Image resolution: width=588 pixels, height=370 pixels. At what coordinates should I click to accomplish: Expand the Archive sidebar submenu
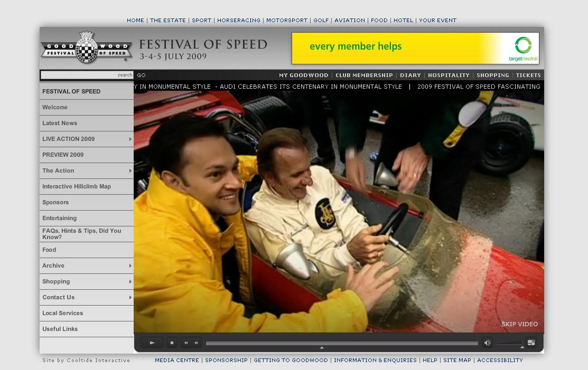coord(130,266)
